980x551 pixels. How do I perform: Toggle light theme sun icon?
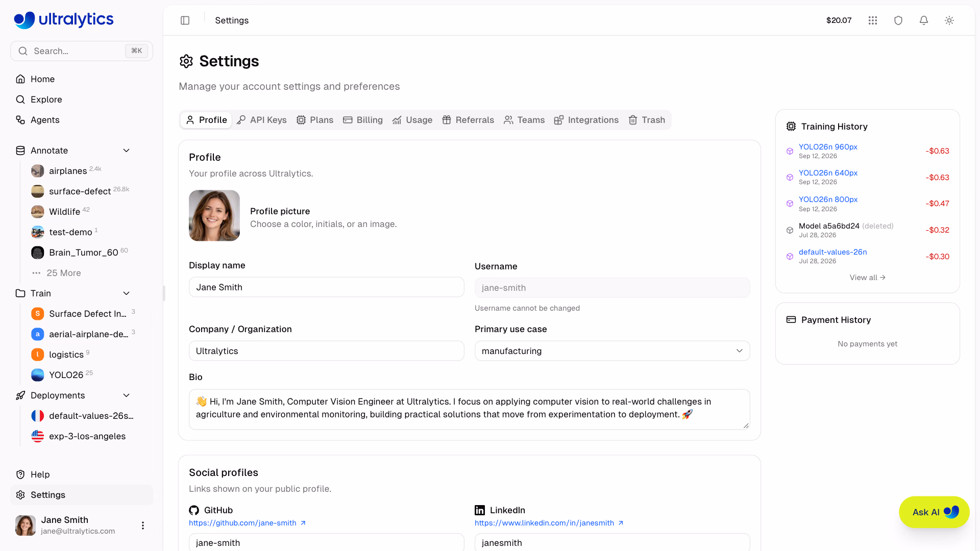click(x=949, y=20)
